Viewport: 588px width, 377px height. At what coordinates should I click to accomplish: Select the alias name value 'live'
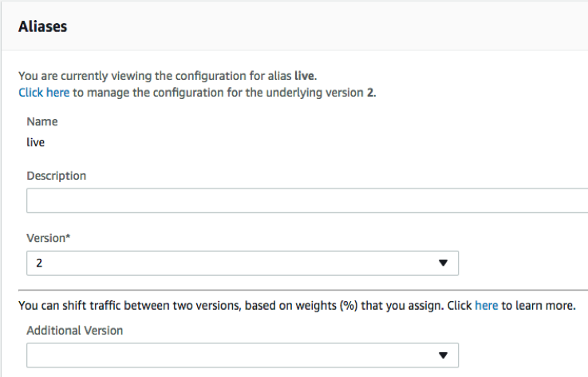[36, 142]
